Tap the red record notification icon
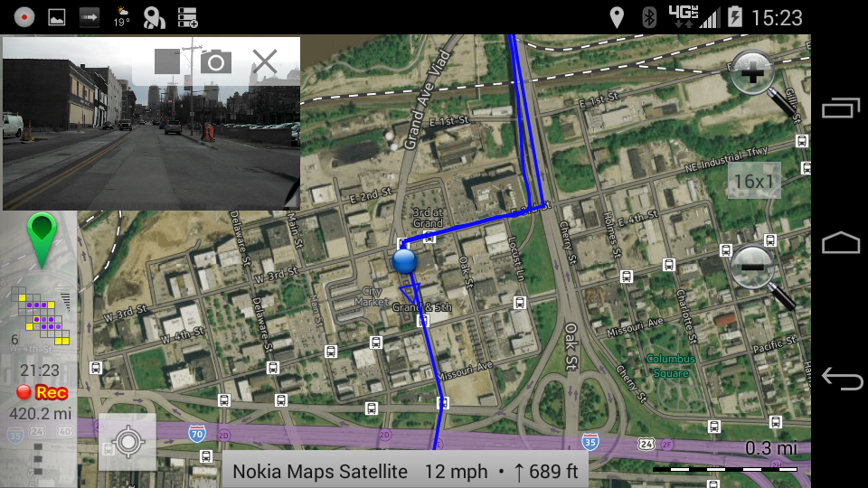Screen dimensions: 868x488 tap(24, 17)
